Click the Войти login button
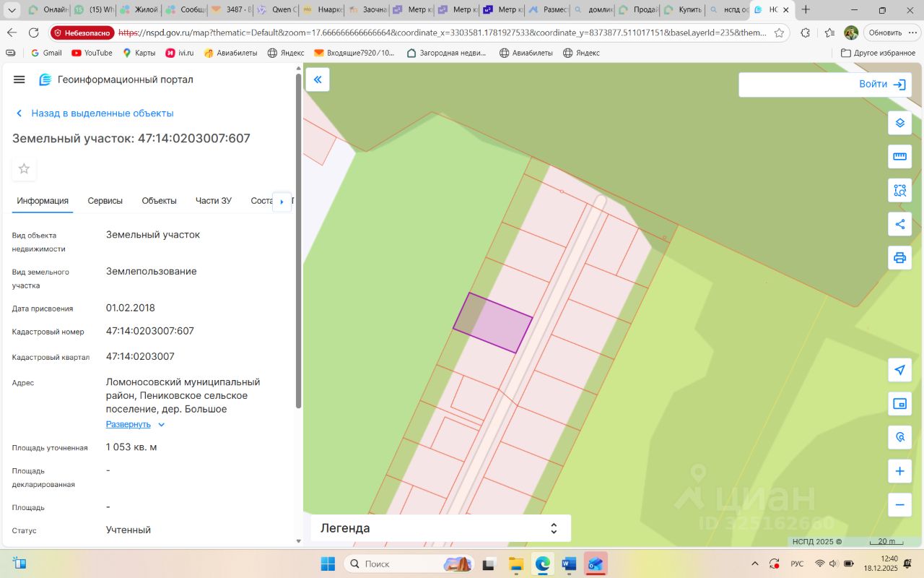This screenshot has height=578, width=924. [882, 85]
